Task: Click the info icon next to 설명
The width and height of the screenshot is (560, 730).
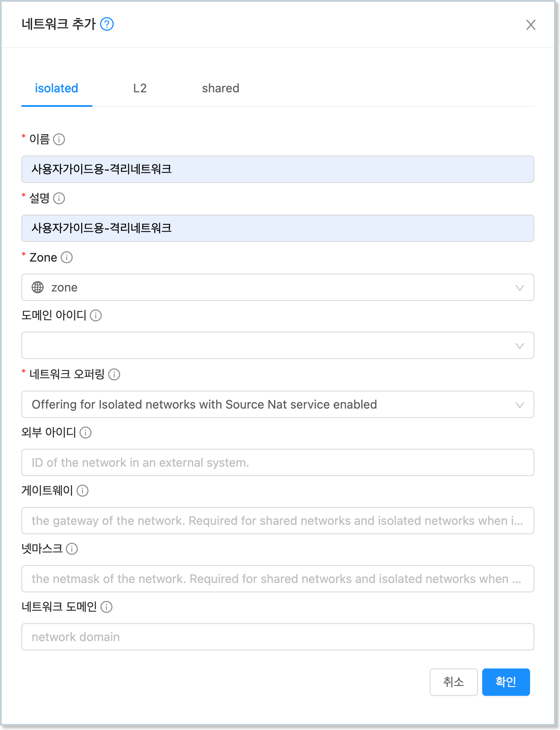Action: coord(59,198)
